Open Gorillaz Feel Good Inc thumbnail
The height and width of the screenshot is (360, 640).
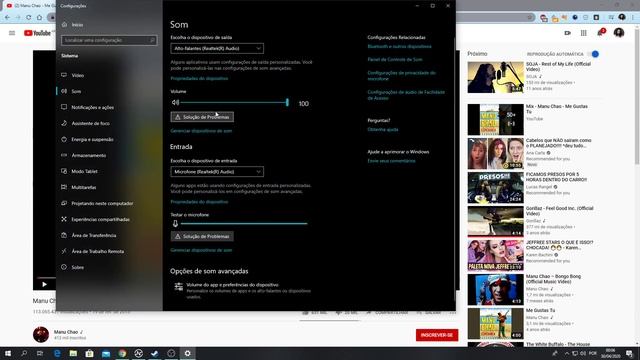[x=495, y=221]
